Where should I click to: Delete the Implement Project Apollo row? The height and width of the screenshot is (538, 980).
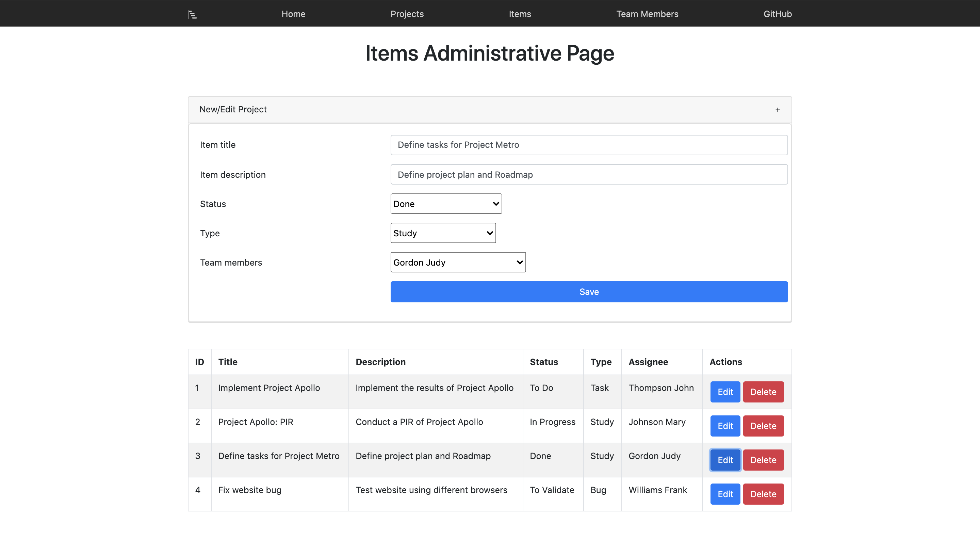click(x=763, y=392)
